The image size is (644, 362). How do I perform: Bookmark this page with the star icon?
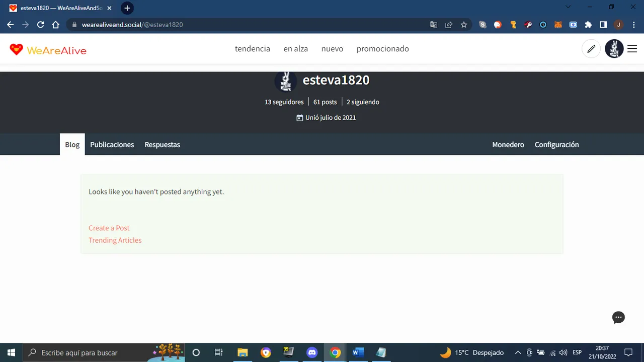pos(464,25)
